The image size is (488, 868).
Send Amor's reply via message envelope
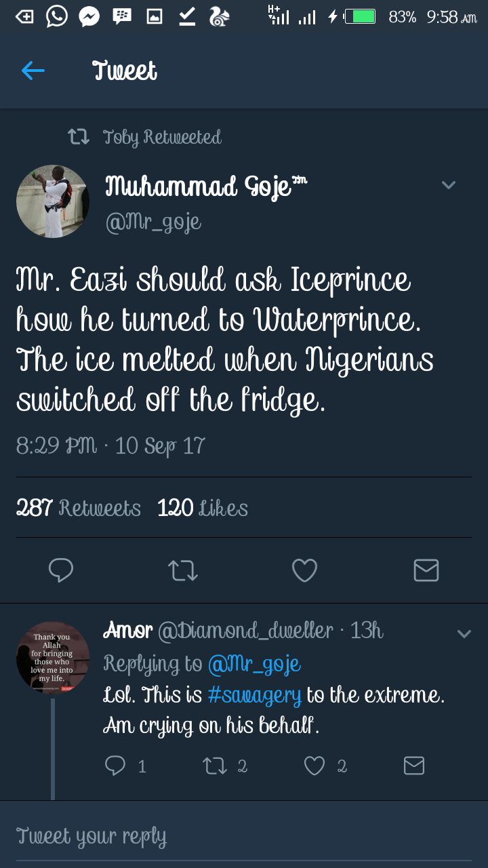click(x=414, y=766)
